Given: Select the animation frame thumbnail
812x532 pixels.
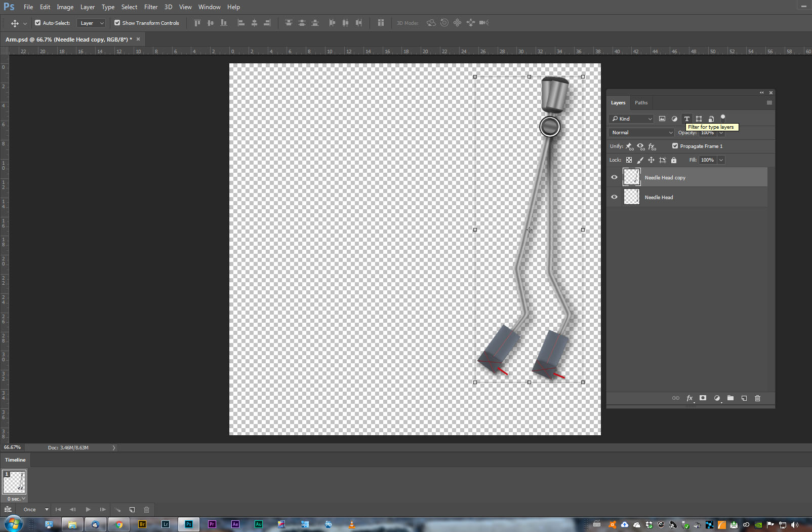Looking at the screenshot, I should (15, 482).
